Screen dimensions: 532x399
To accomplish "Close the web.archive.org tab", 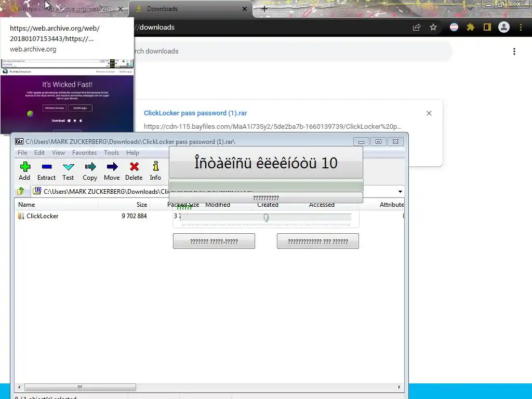I will point(121,9).
